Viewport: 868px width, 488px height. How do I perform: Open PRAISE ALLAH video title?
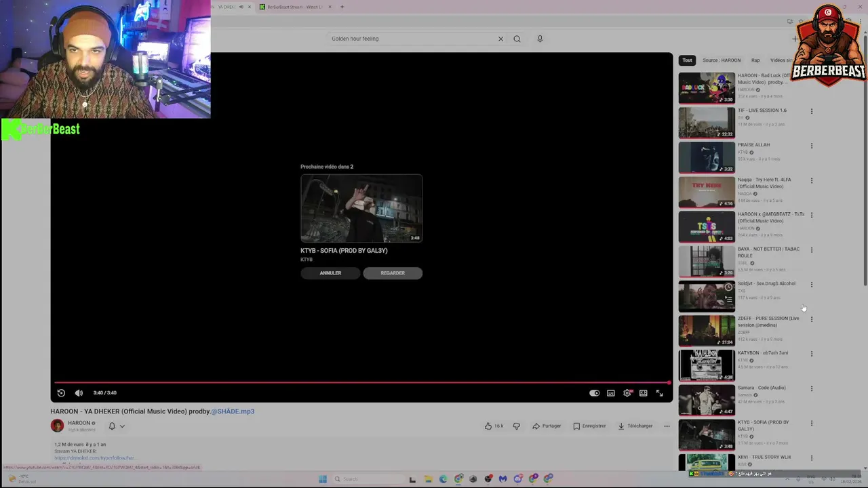coord(753,145)
